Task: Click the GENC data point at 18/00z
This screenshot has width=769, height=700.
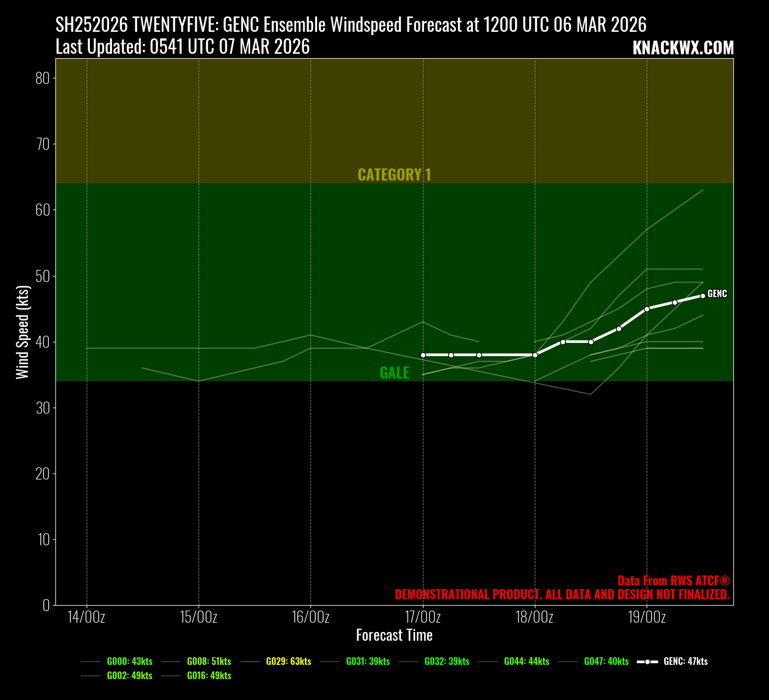Action: point(535,355)
